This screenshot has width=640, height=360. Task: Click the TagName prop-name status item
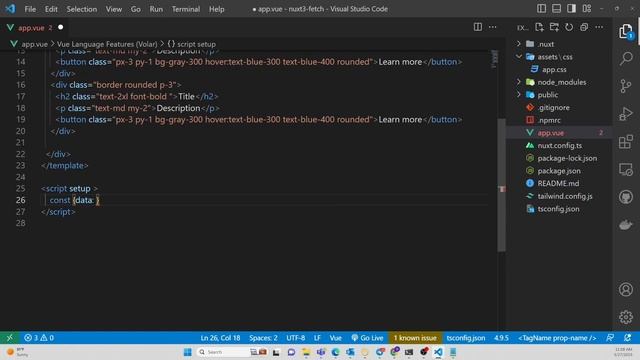557,338
